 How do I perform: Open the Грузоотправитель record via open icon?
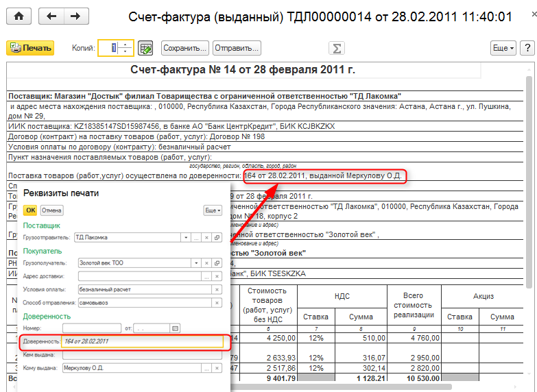point(217,237)
